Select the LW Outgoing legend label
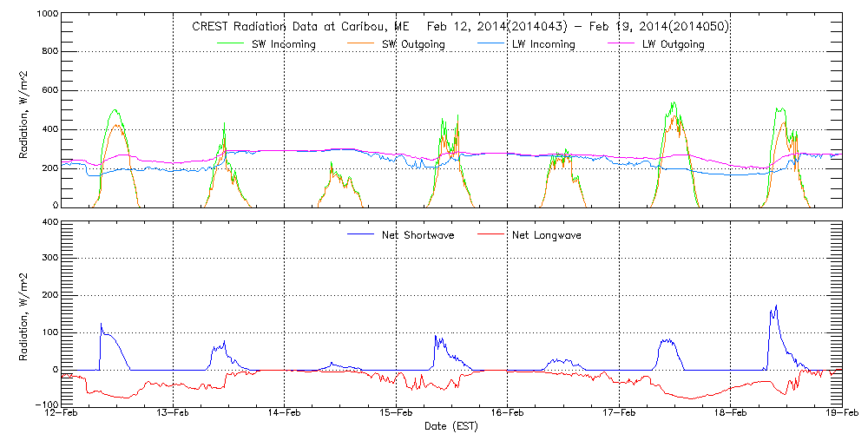 pos(673,44)
